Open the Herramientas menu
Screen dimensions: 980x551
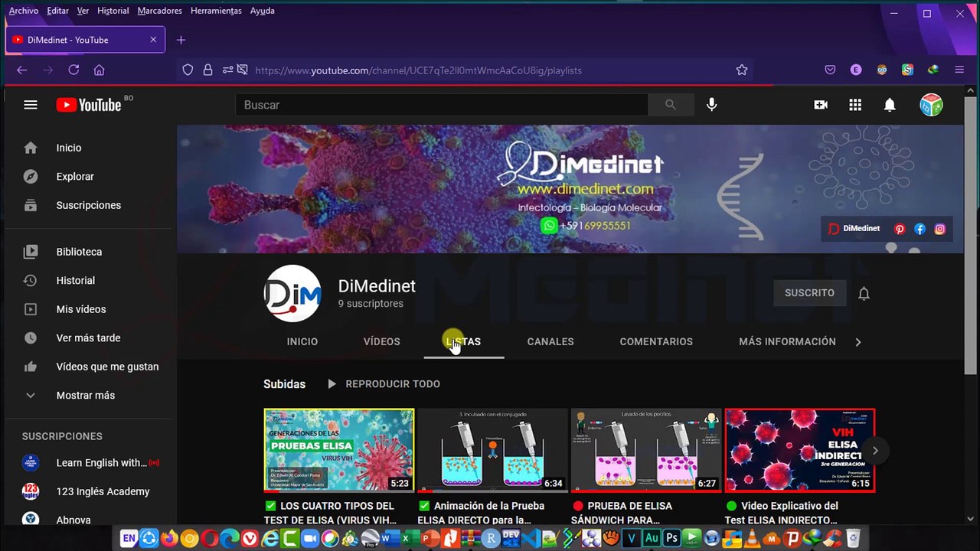[x=216, y=11]
